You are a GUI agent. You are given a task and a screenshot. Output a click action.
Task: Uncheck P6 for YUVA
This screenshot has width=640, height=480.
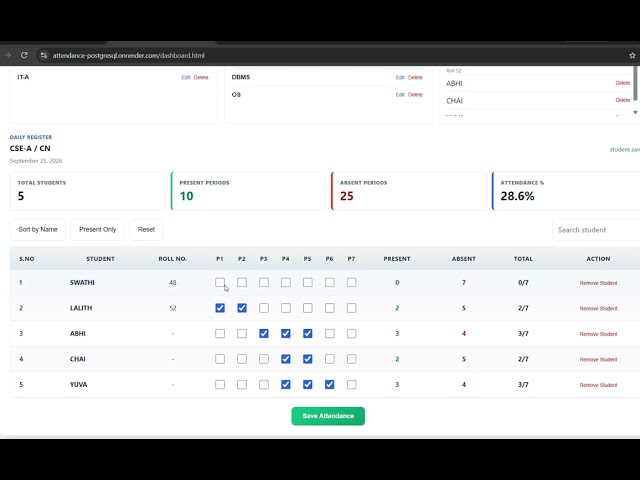[x=330, y=384]
